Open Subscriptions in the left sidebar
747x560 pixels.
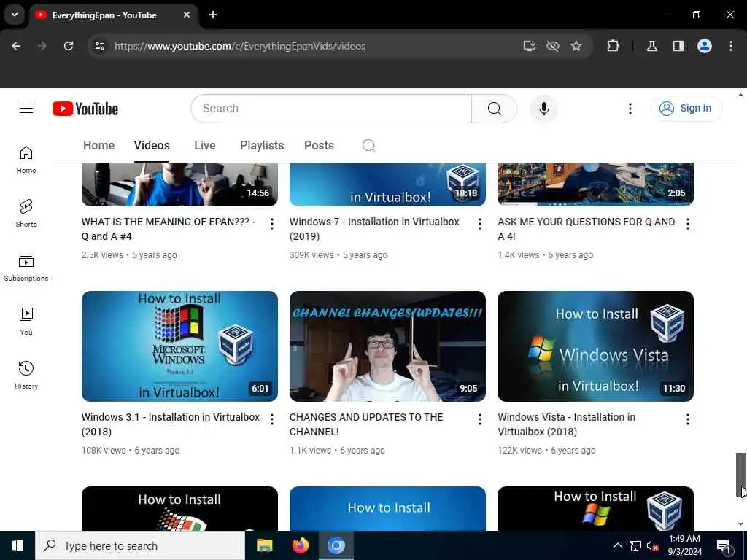point(26,267)
